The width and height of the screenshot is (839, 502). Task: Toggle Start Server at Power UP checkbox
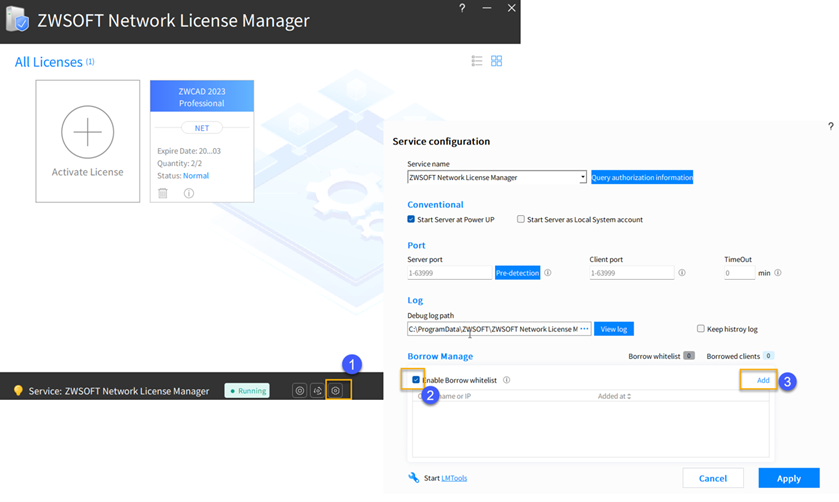tap(411, 219)
